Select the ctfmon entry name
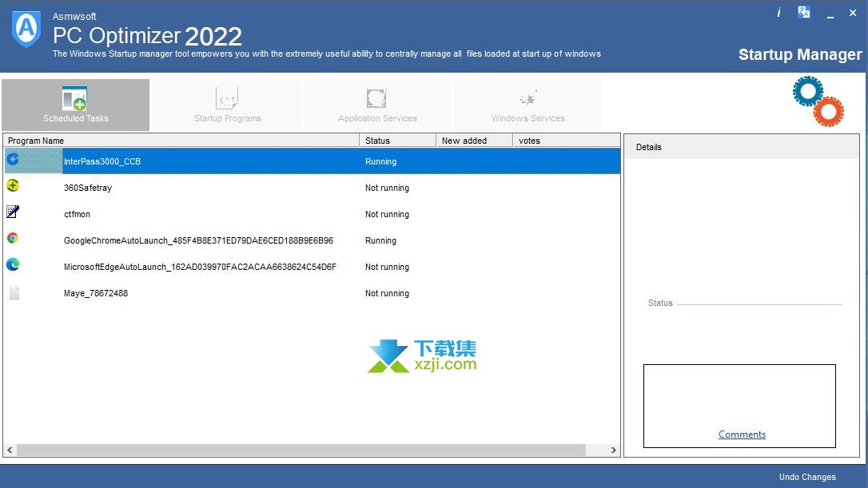Image resolution: width=868 pixels, height=488 pixels. pos(77,214)
